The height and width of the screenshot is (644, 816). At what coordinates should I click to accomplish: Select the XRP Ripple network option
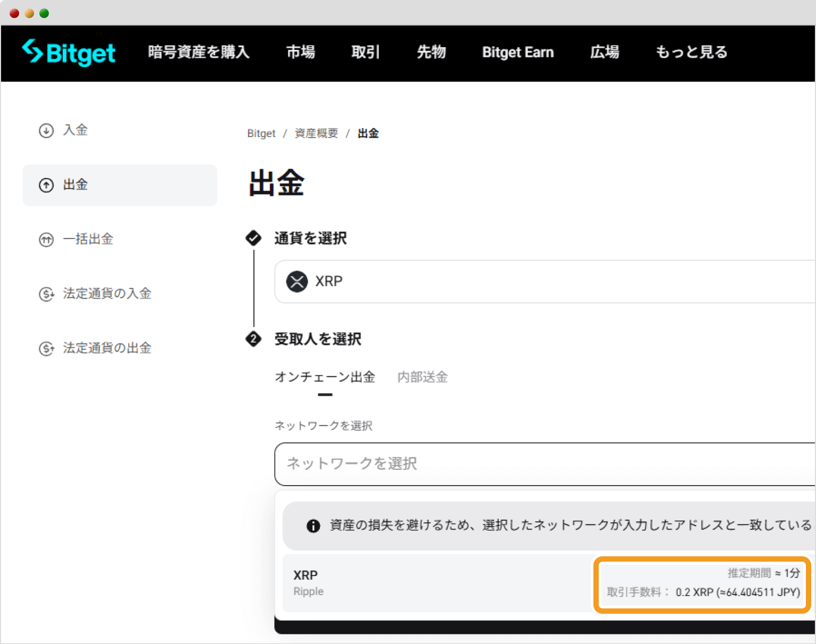pyautogui.click(x=425, y=583)
